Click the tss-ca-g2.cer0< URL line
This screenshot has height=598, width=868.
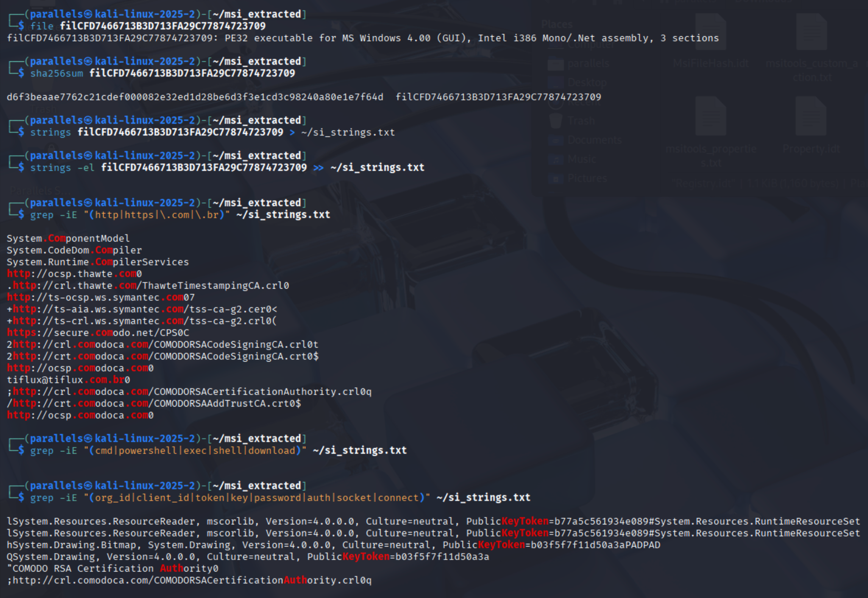tap(142, 309)
